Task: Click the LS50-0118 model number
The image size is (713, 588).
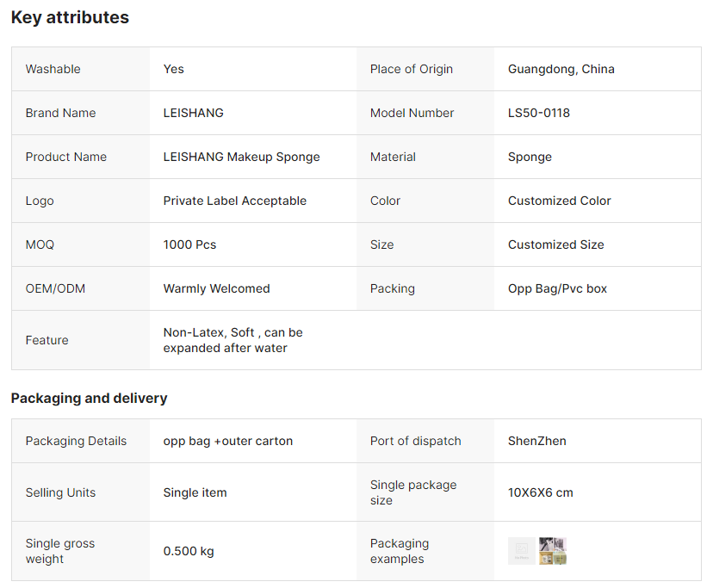Action: [x=539, y=113]
